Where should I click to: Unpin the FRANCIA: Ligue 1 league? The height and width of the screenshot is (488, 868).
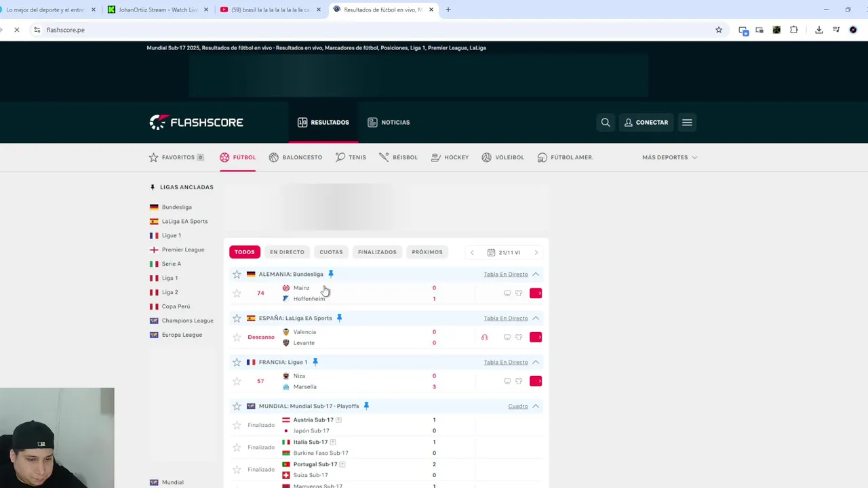315,362
